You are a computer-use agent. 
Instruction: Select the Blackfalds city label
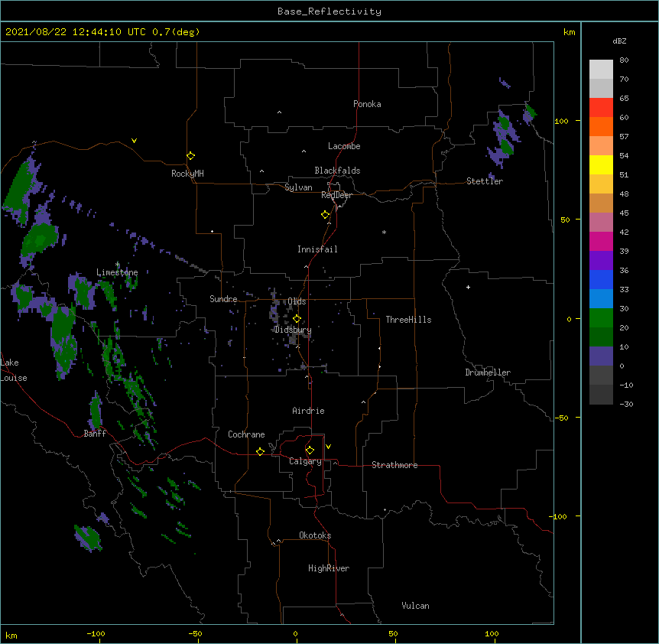pos(337,171)
